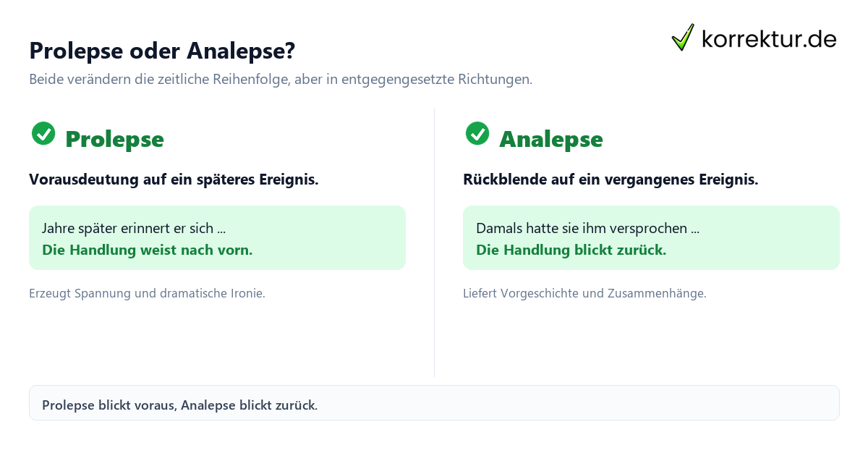Click the green text Die Handlung blickt zurück

pos(571,250)
